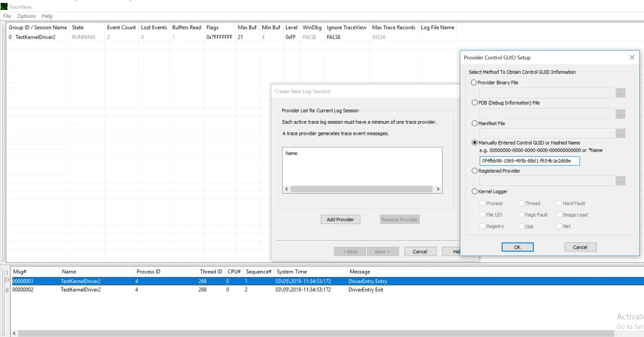This screenshot has height=337, width=644.
Task: Close the Provider Control GUID Setup dialog
Action: tap(632, 57)
